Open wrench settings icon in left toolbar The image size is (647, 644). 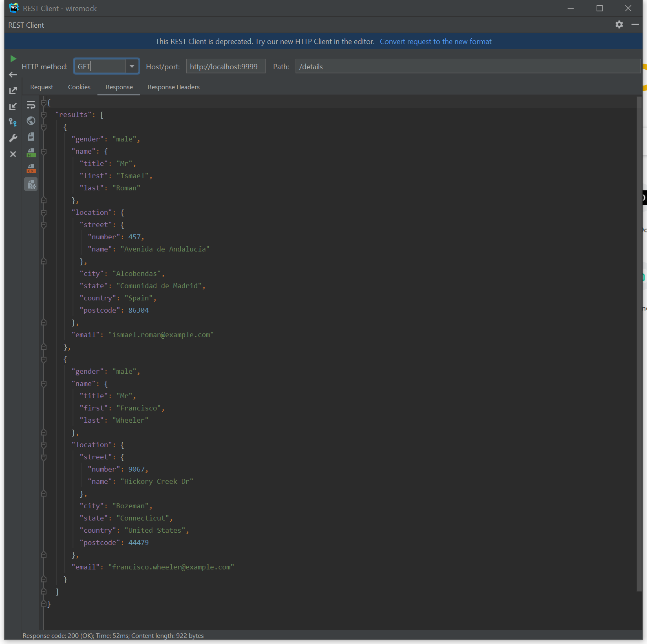[x=13, y=138]
